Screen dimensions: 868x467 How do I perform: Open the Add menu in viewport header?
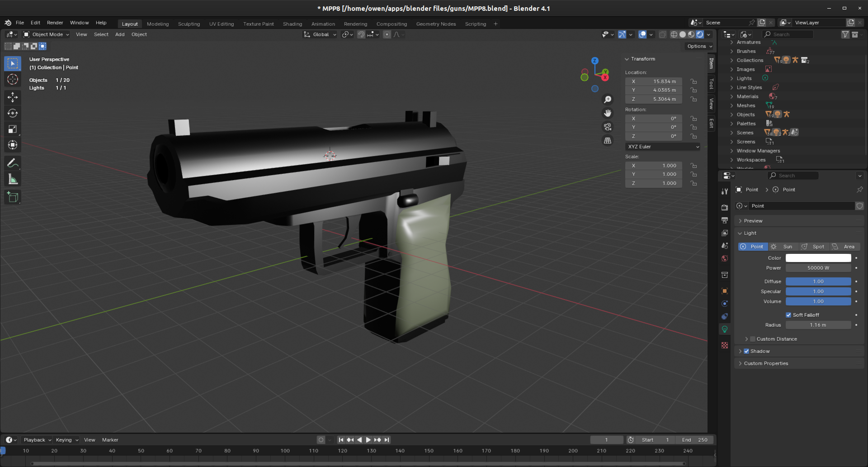[x=120, y=34]
